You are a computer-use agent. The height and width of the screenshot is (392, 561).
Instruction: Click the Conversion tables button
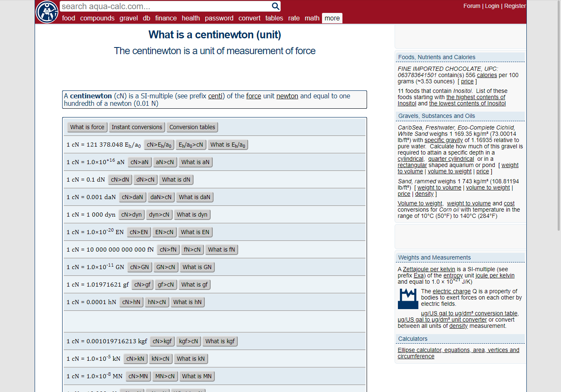coord(192,127)
